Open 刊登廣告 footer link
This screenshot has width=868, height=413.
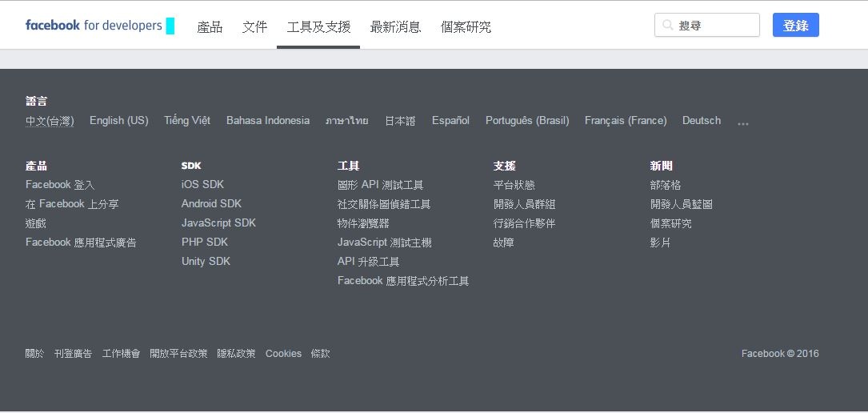(73, 354)
